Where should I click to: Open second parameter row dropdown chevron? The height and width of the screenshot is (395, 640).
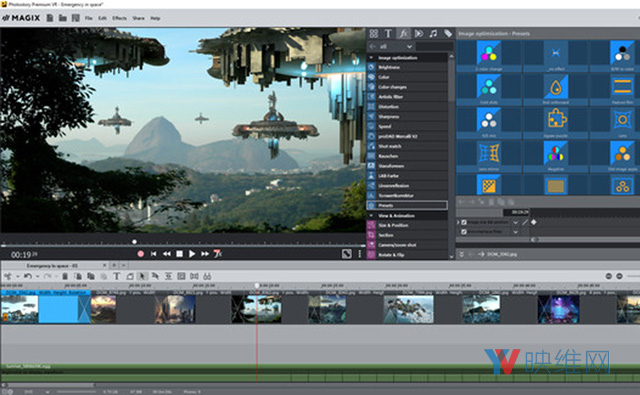[516, 232]
